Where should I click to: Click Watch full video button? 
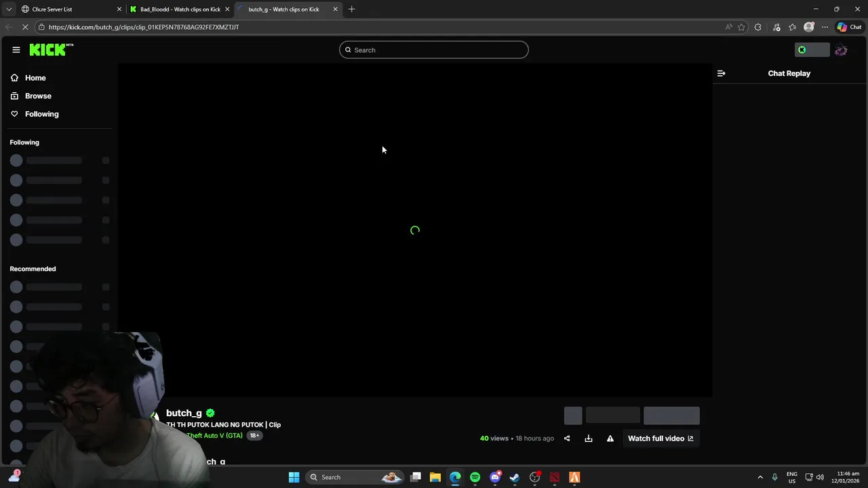pyautogui.click(x=660, y=439)
